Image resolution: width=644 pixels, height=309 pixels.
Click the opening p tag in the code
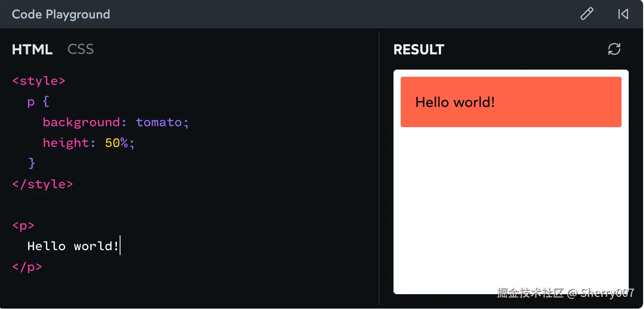23,225
